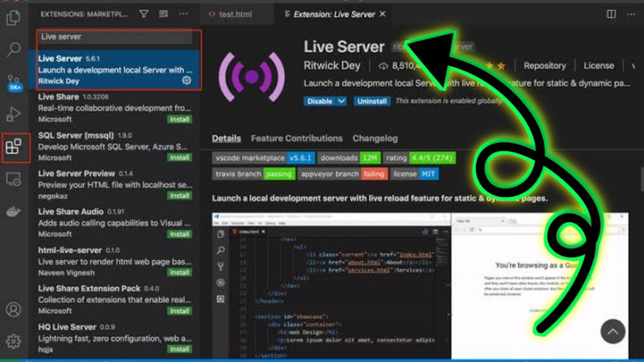Click the license MIT badge
The image size is (644, 362).
tap(415, 174)
